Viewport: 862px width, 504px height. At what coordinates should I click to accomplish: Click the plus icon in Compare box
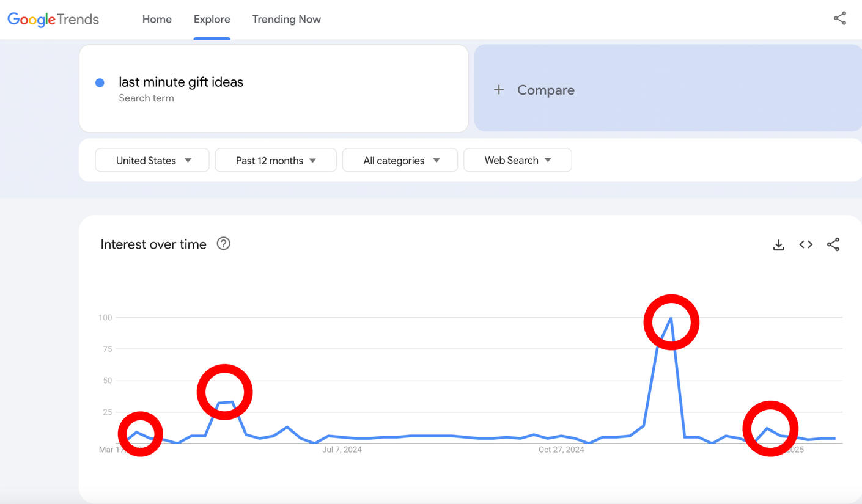499,90
